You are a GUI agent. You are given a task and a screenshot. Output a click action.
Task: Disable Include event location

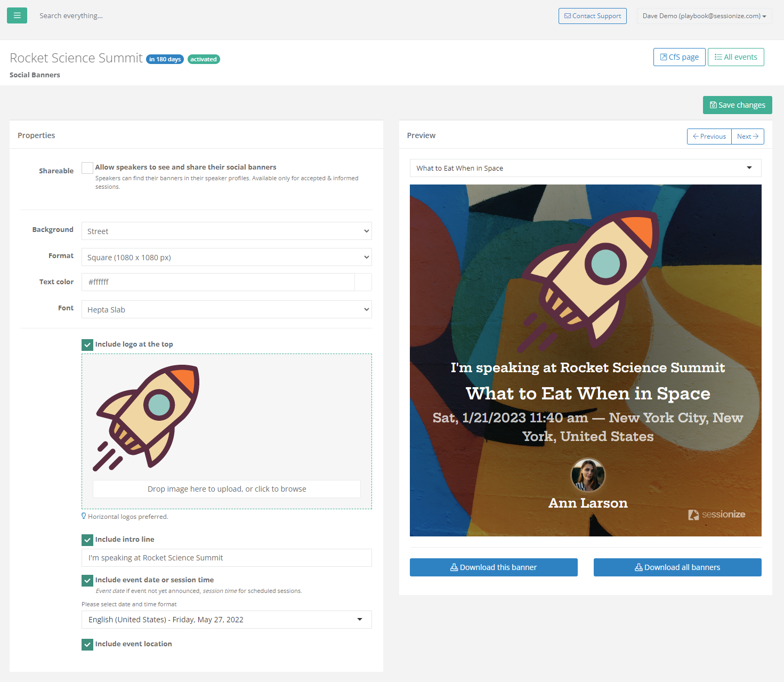click(87, 645)
